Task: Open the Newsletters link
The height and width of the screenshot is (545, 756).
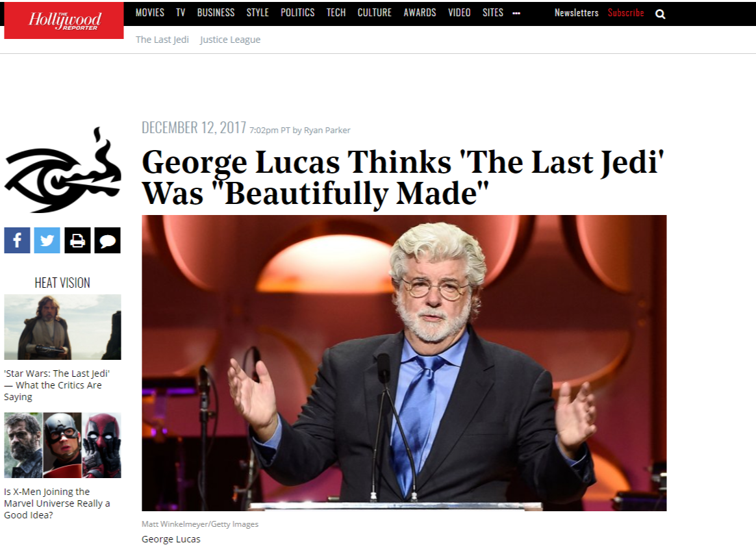Action: click(576, 12)
